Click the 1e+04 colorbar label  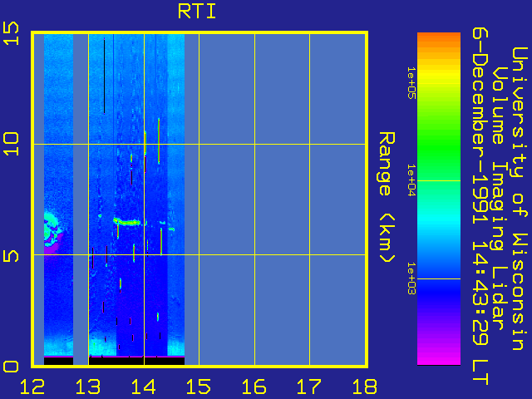pos(411,180)
